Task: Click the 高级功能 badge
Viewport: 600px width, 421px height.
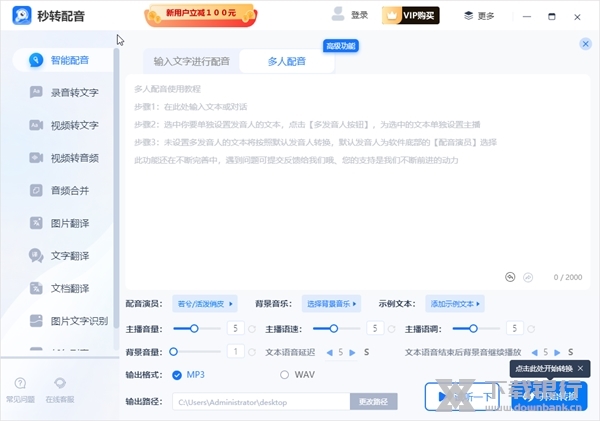Action: (x=341, y=46)
